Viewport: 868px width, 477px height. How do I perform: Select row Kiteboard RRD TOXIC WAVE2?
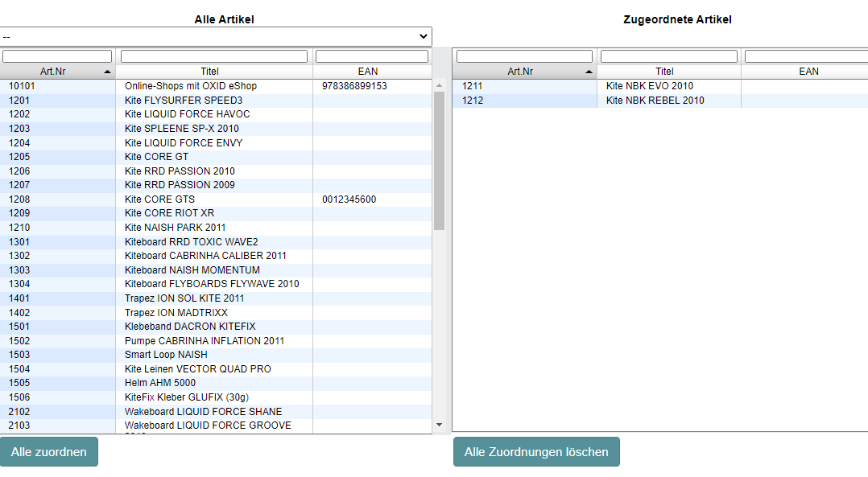point(216,242)
